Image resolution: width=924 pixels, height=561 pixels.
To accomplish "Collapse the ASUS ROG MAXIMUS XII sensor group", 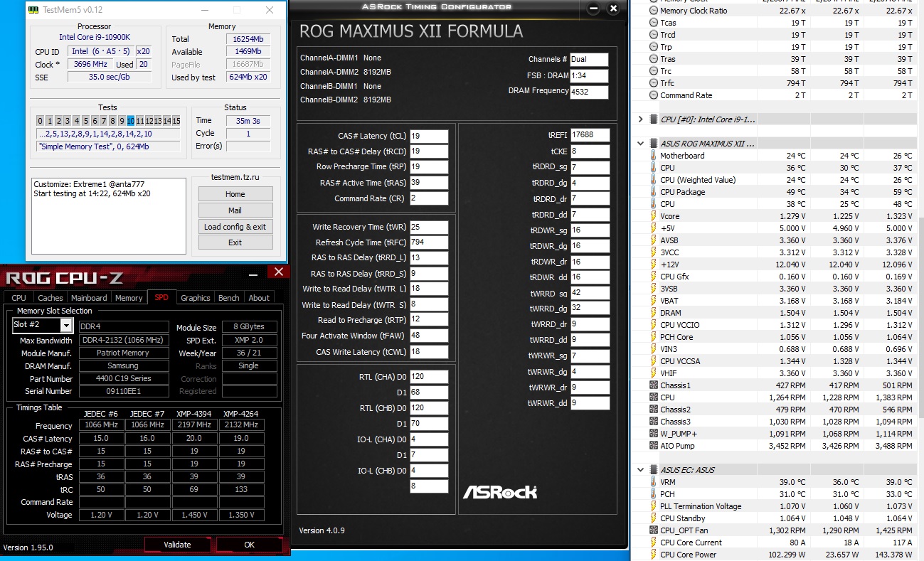I will pos(641,144).
